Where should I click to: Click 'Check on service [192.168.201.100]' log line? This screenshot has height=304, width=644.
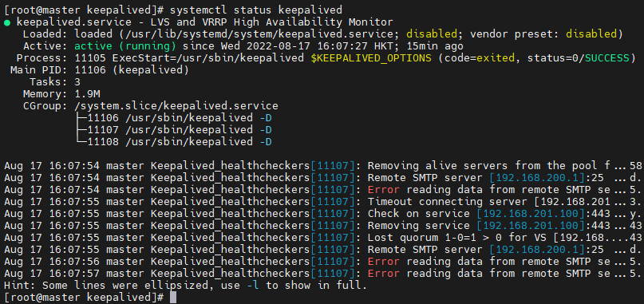pos(323,214)
